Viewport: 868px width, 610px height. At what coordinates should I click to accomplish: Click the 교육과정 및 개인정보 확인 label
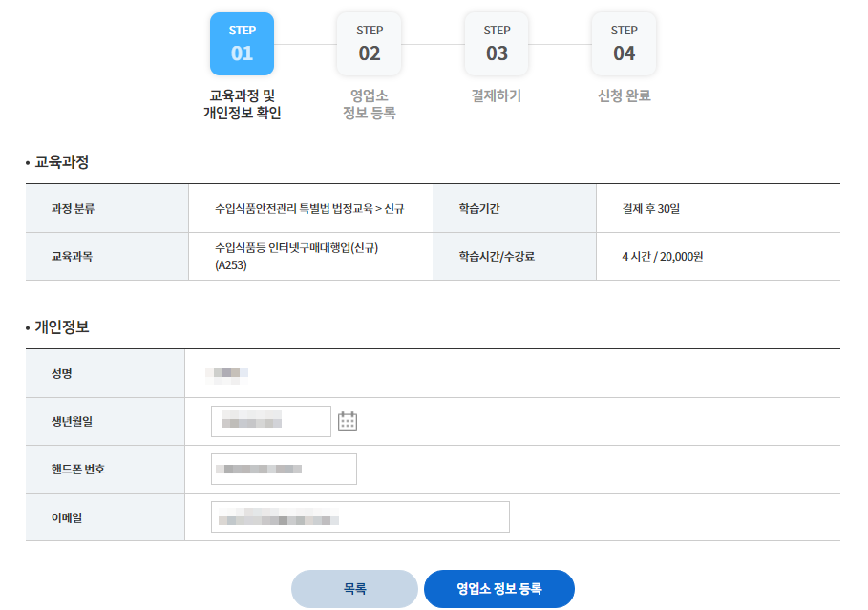242,104
